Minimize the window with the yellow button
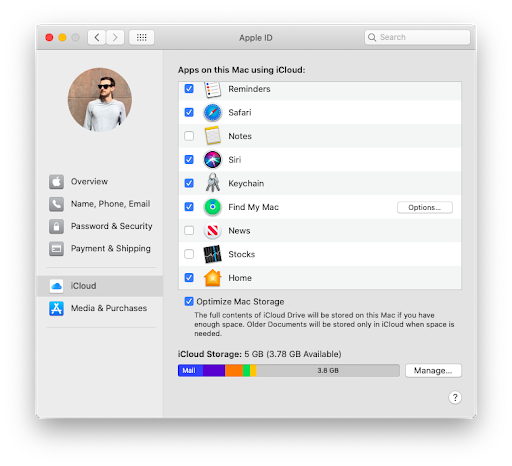The width and height of the screenshot is (512, 466). point(62,37)
